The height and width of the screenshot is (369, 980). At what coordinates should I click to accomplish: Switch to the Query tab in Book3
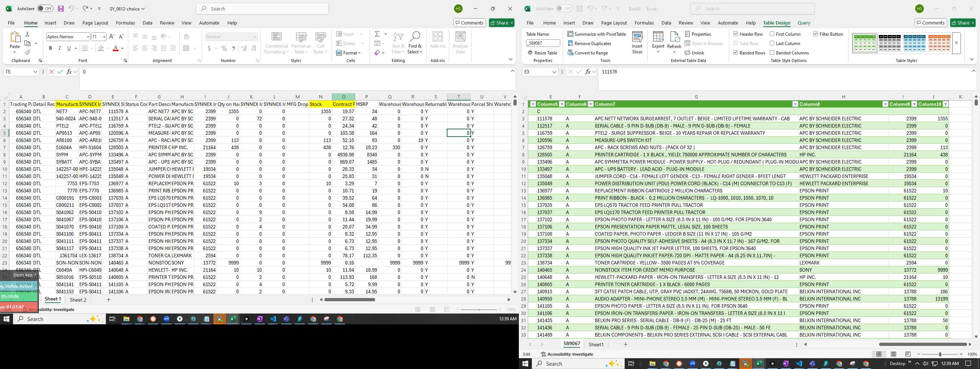point(803,23)
